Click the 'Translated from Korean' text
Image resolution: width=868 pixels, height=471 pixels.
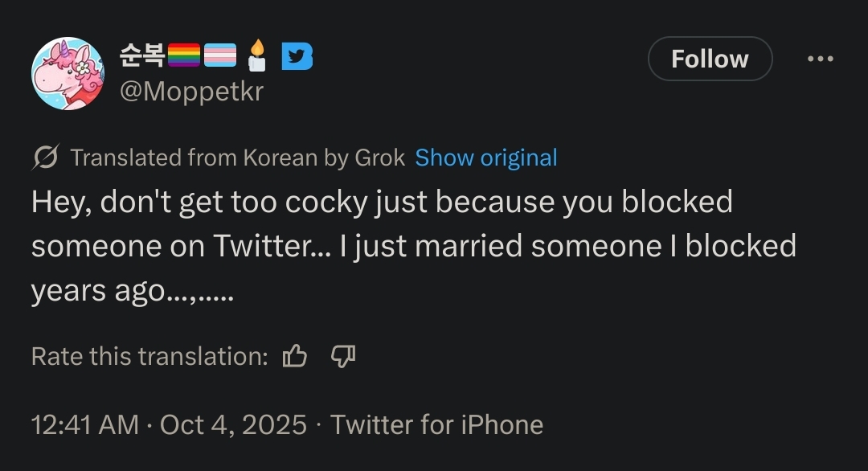pos(194,158)
